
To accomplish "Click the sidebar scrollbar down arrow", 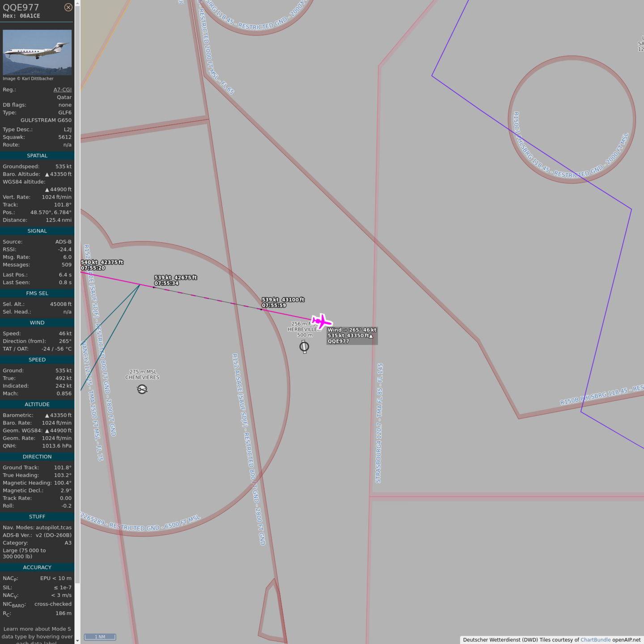I will coord(77,641).
